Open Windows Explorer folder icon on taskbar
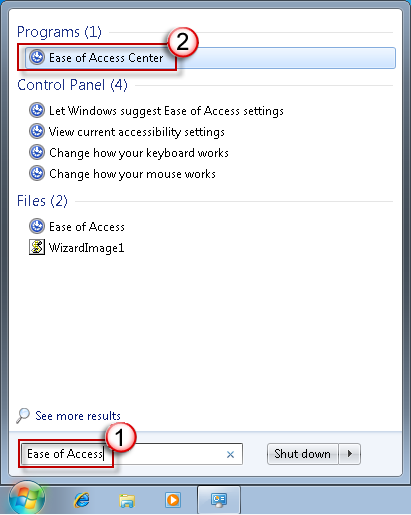 click(127, 500)
